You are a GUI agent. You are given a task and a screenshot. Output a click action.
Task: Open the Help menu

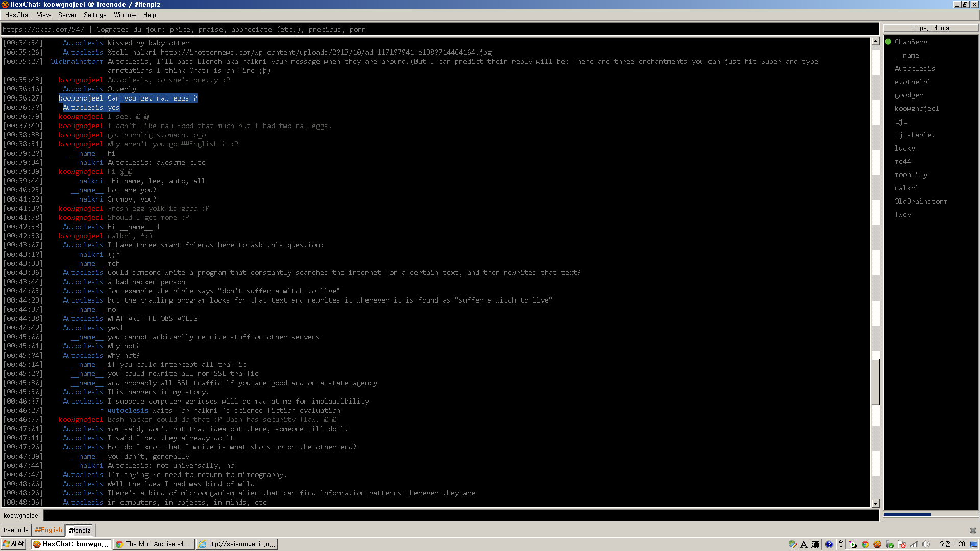[150, 15]
